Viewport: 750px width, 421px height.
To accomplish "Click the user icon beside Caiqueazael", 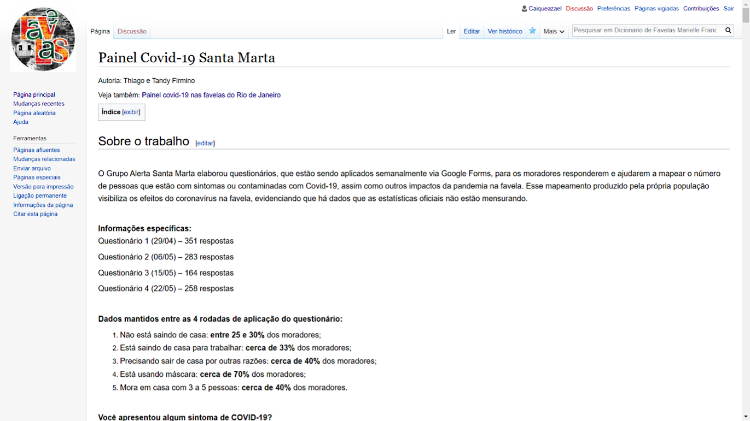I will click(x=524, y=8).
